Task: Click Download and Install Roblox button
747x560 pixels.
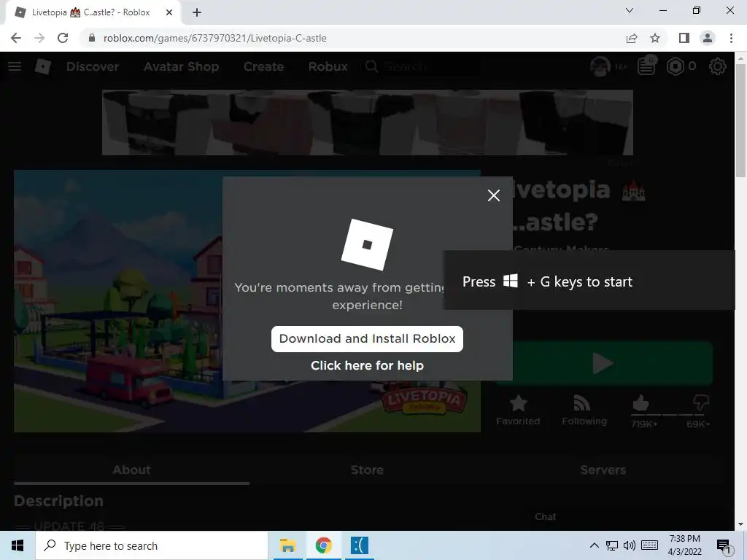Action: coord(367,338)
